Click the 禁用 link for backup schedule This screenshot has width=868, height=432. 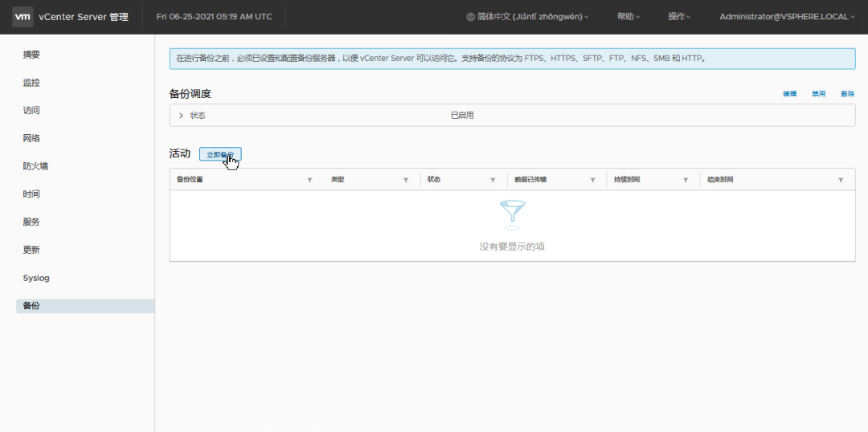tap(818, 93)
